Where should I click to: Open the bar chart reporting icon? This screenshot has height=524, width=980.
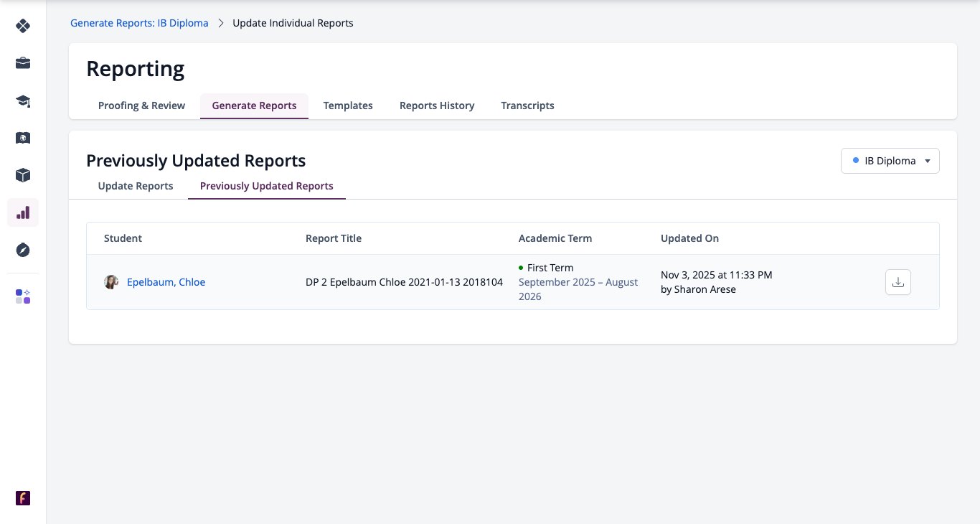(x=23, y=212)
